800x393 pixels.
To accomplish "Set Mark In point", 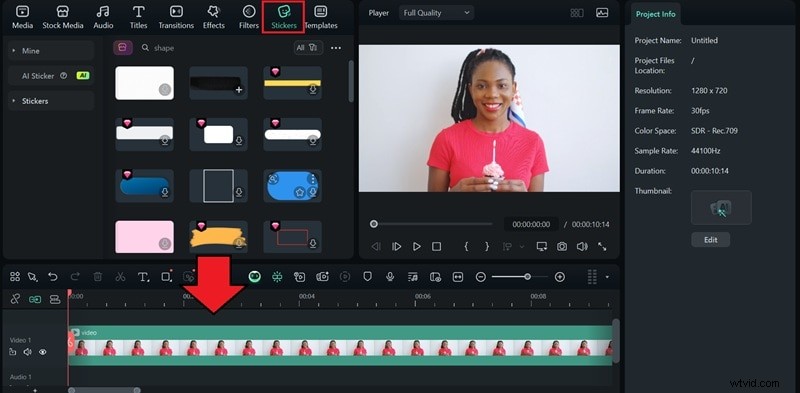I will (x=466, y=247).
